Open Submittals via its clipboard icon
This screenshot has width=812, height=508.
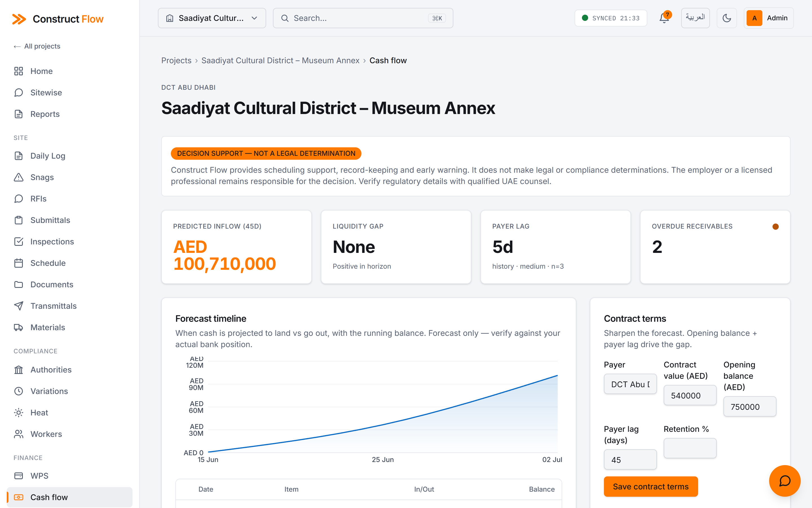[18, 220]
